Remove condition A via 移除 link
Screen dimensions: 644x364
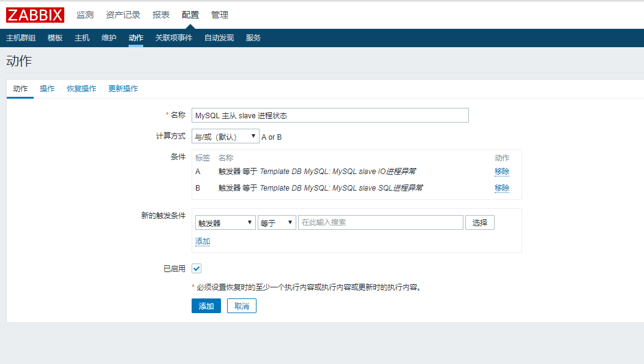tap(502, 172)
